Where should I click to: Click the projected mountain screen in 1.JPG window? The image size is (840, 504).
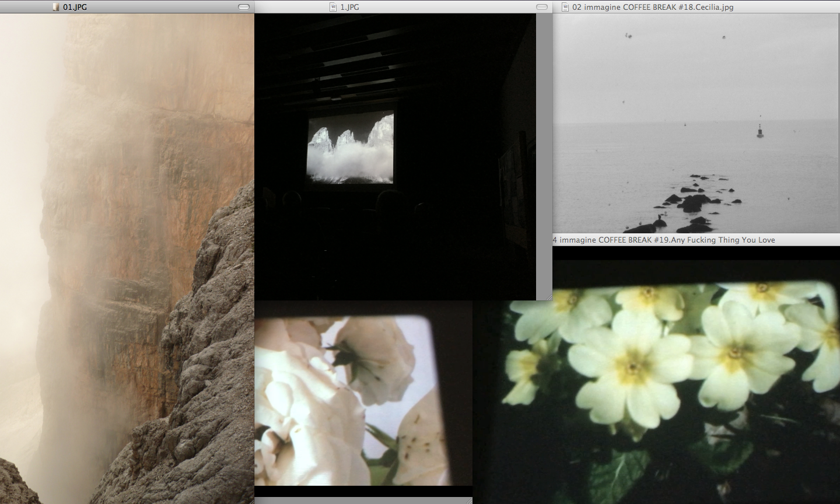(350, 149)
